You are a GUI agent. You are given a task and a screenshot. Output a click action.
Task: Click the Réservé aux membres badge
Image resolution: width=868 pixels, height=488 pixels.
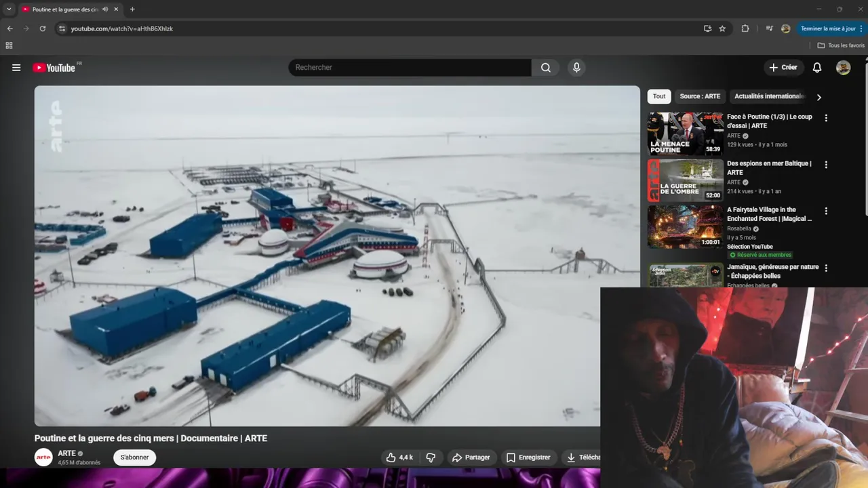tap(760, 255)
